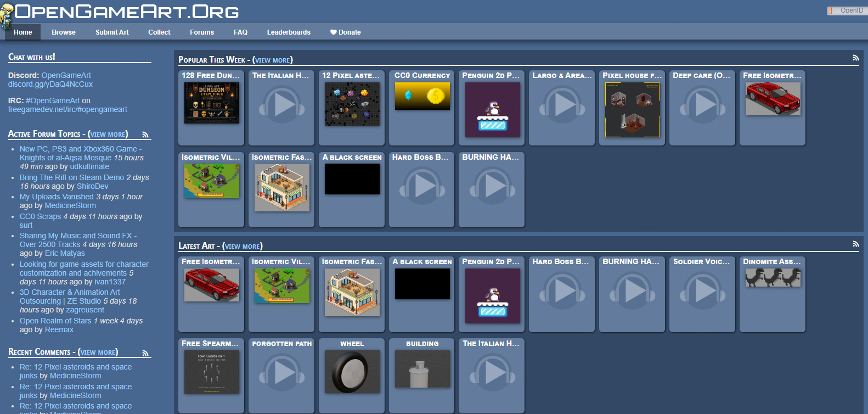Click view more next to Latest Art
Viewport: 868px width, 414px height.
243,246
